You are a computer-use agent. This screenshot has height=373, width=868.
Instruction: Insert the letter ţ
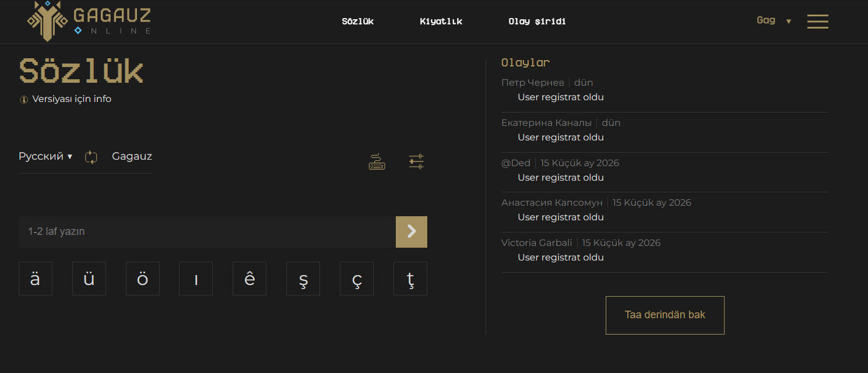(x=410, y=279)
